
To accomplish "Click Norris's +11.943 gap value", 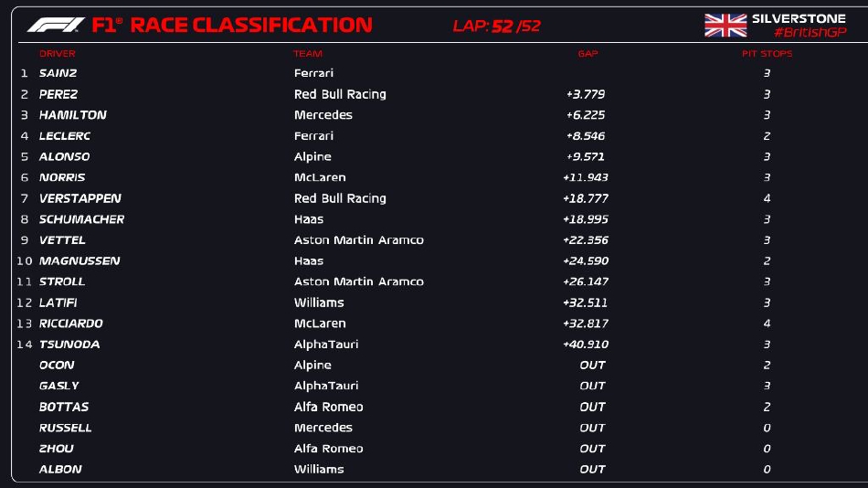I will coord(586,177).
